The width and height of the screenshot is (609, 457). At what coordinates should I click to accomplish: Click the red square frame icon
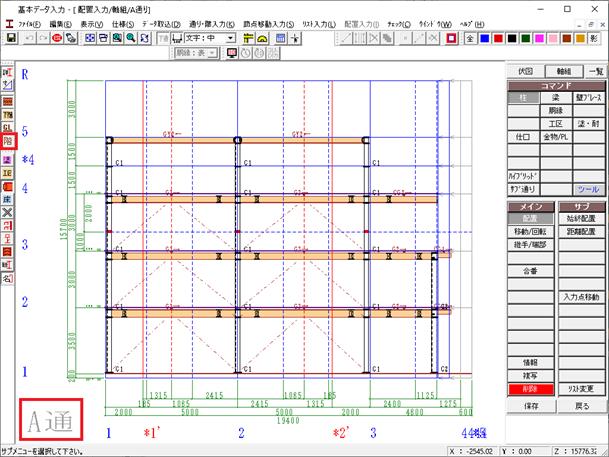point(451,38)
